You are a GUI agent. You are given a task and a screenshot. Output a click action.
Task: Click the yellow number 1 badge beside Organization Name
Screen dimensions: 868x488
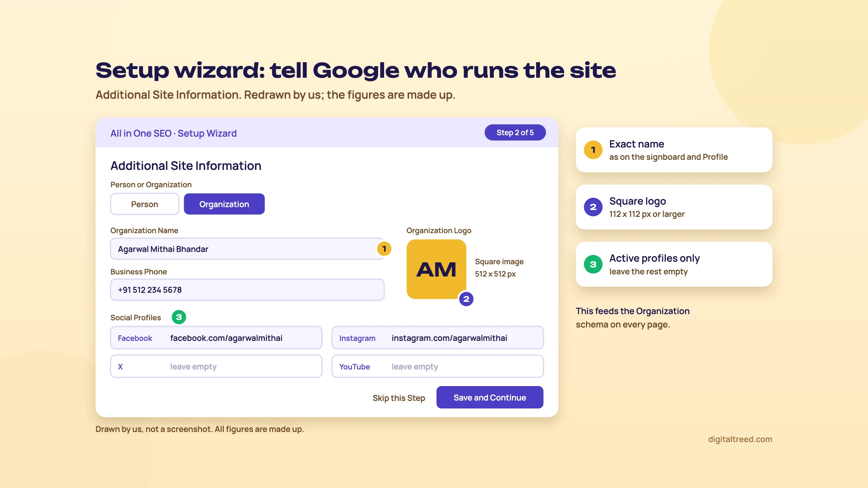(x=384, y=249)
